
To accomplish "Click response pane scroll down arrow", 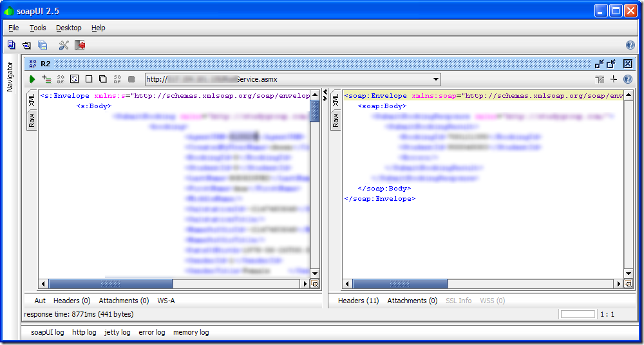I will point(628,274).
